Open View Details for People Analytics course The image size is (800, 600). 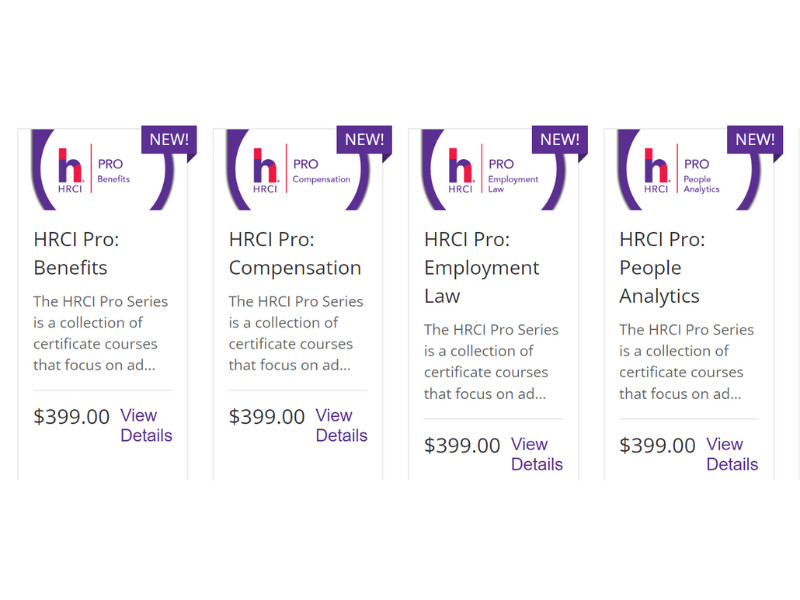[732, 454]
